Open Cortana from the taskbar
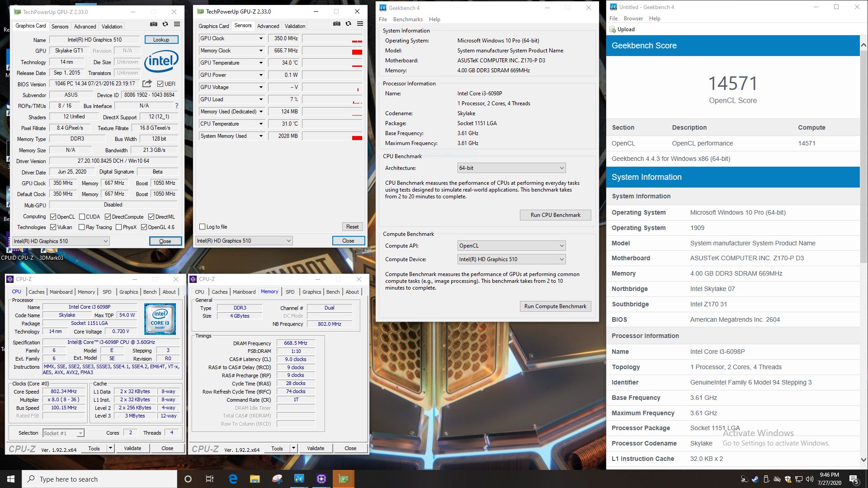The height and width of the screenshot is (488, 868). 188,479
